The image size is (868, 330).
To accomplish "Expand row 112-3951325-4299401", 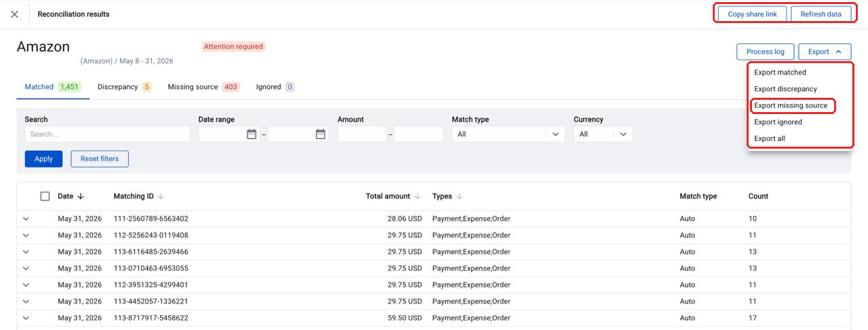I will click(x=26, y=285).
